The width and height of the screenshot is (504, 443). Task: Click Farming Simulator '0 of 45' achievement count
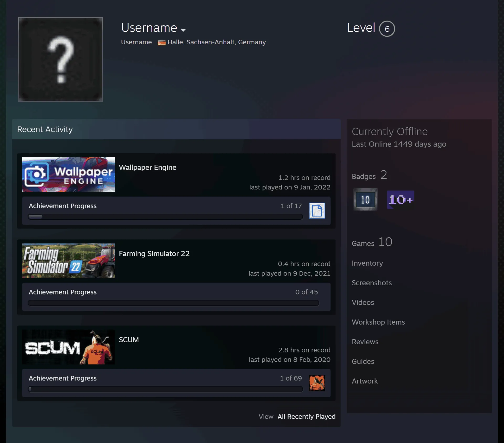click(x=306, y=292)
